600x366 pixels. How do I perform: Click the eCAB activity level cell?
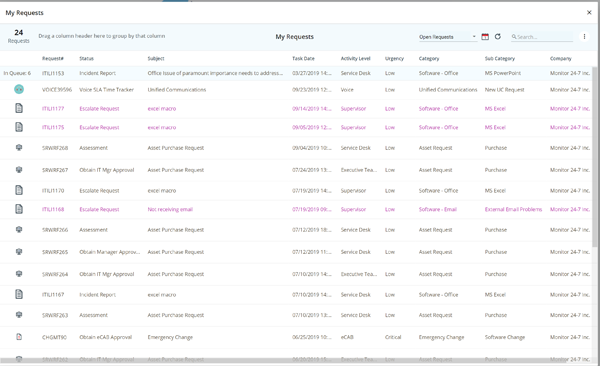[347, 337]
